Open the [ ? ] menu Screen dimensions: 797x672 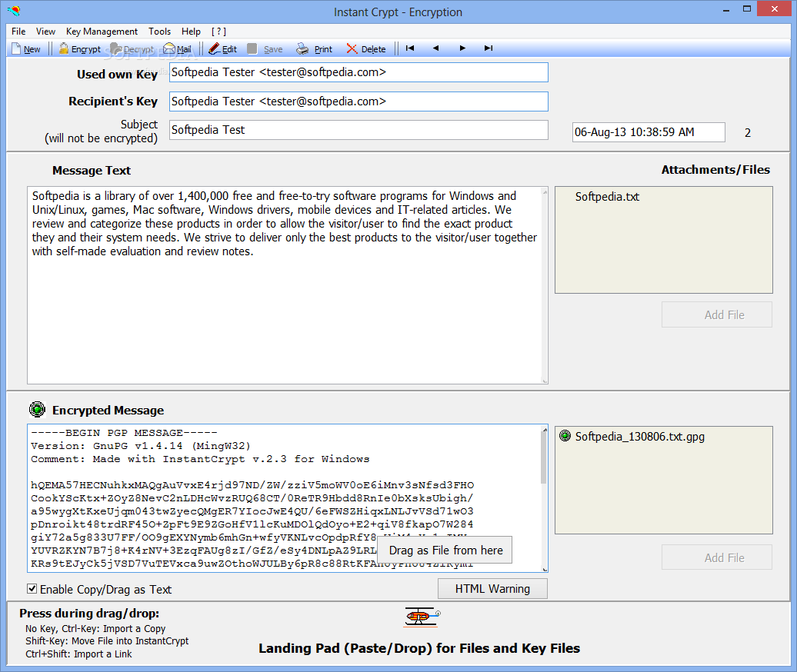click(x=218, y=32)
